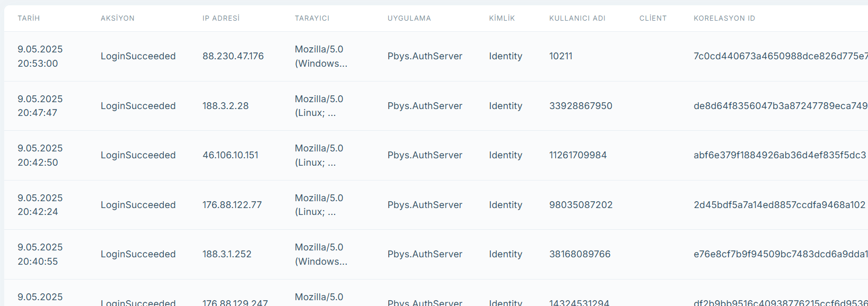This screenshot has height=306, width=868.
Task: Click the TARİH column header
Action: tap(29, 18)
